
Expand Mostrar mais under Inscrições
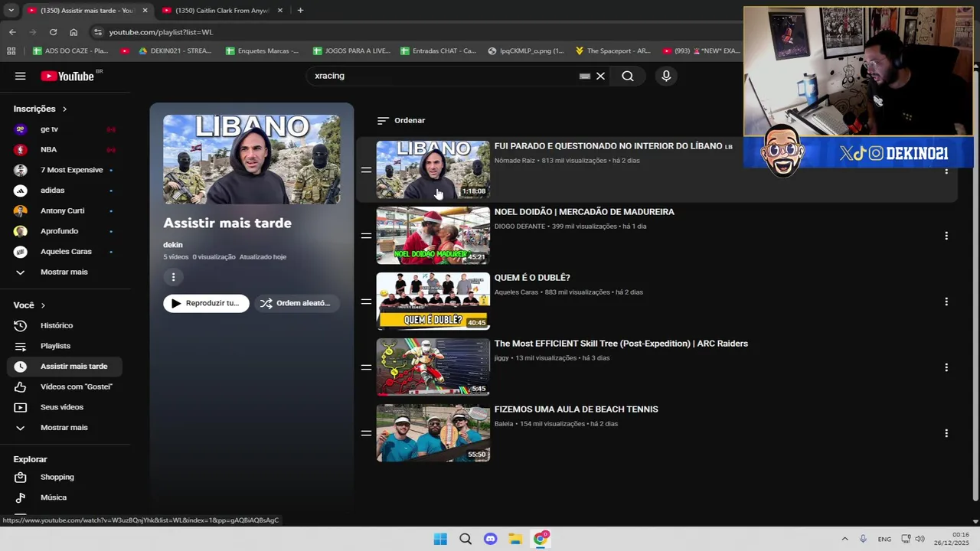tap(64, 272)
